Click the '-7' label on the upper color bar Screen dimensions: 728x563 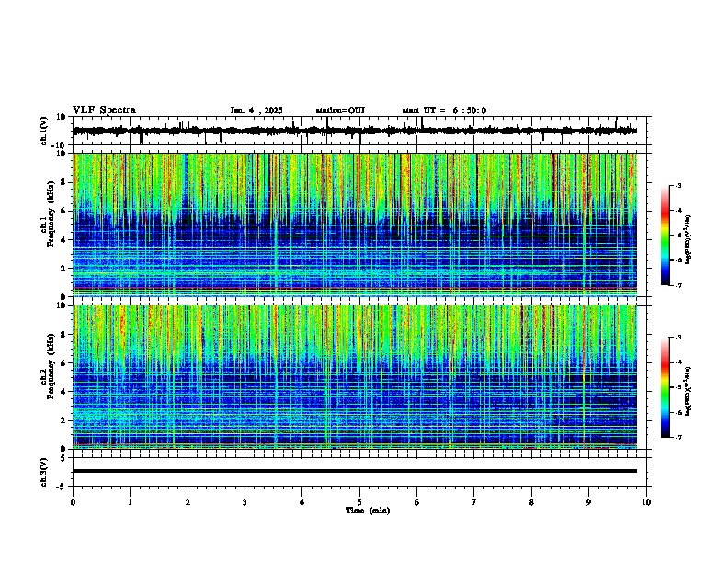pyautogui.click(x=677, y=285)
